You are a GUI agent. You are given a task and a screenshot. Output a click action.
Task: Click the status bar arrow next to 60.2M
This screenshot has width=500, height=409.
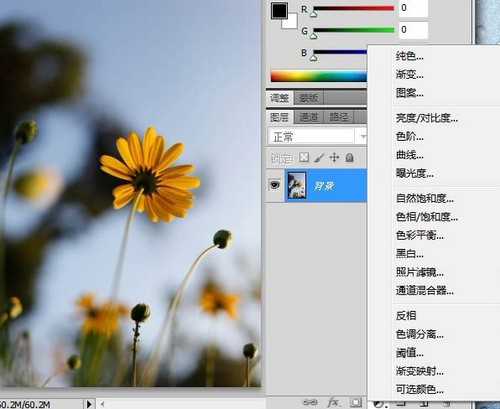[x=89, y=404]
